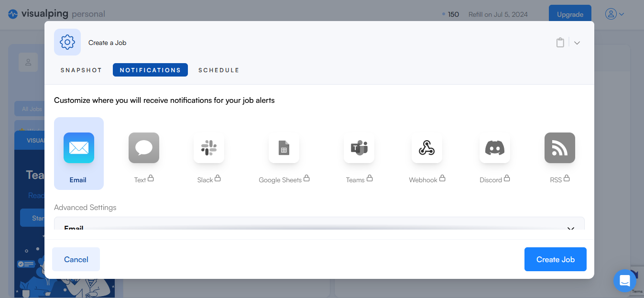Click the lock icon beside Google Sheets
This screenshot has width=644, height=298.
pos(306,178)
